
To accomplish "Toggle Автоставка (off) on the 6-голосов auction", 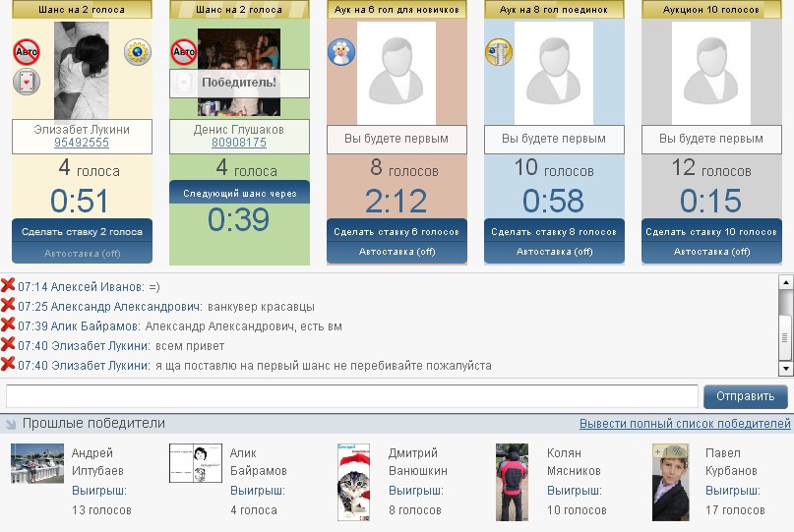I will (397, 252).
